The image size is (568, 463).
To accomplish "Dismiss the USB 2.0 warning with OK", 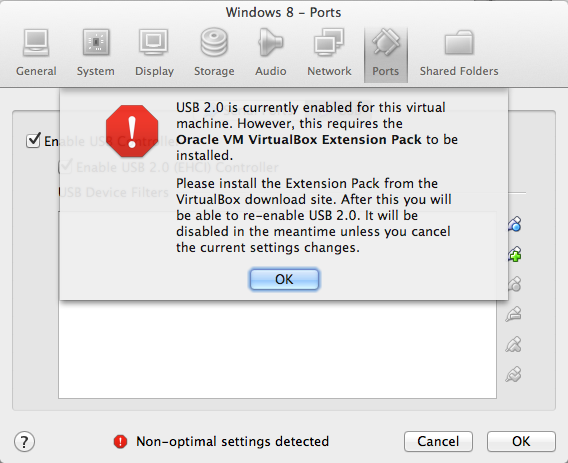I will [284, 279].
